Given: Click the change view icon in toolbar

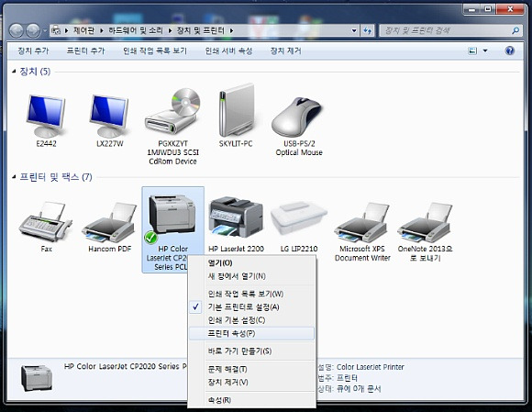Looking at the screenshot, I should pyautogui.click(x=472, y=50).
